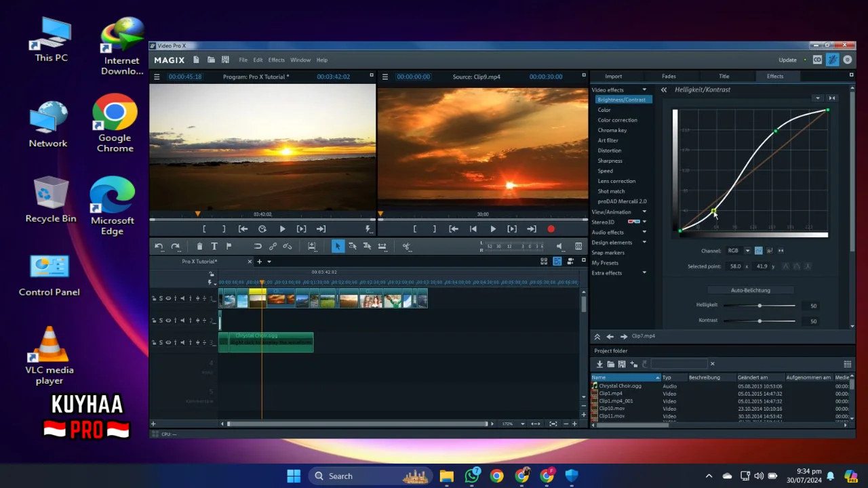868x488 pixels.
Task: Open the effect presets dropdown arrow
Action: [x=818, y=98]
